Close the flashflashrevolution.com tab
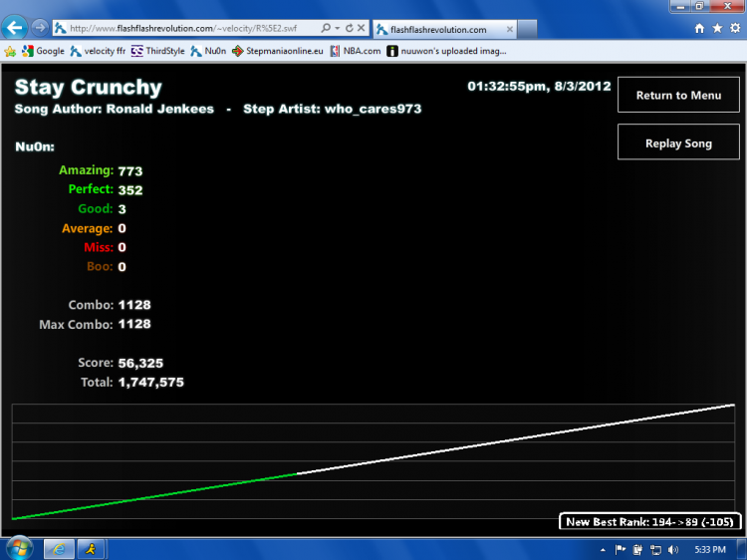Viewport: 747px width, 560px height. pos(509,30)
